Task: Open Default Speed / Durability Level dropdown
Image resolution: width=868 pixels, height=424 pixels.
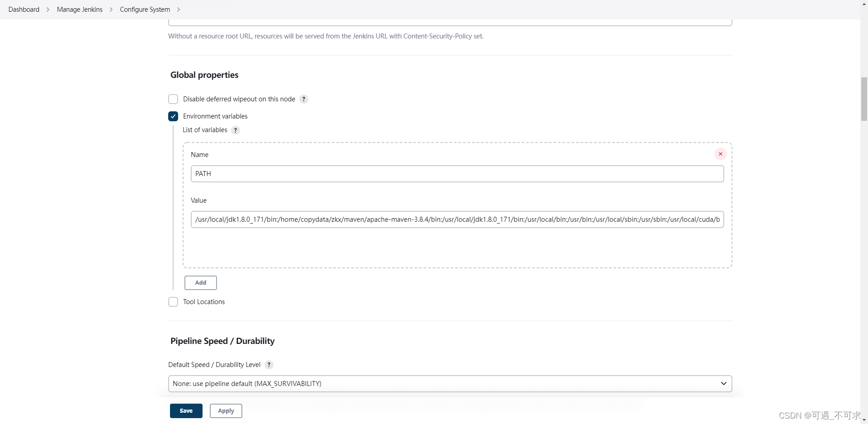Action: [450, 384]
